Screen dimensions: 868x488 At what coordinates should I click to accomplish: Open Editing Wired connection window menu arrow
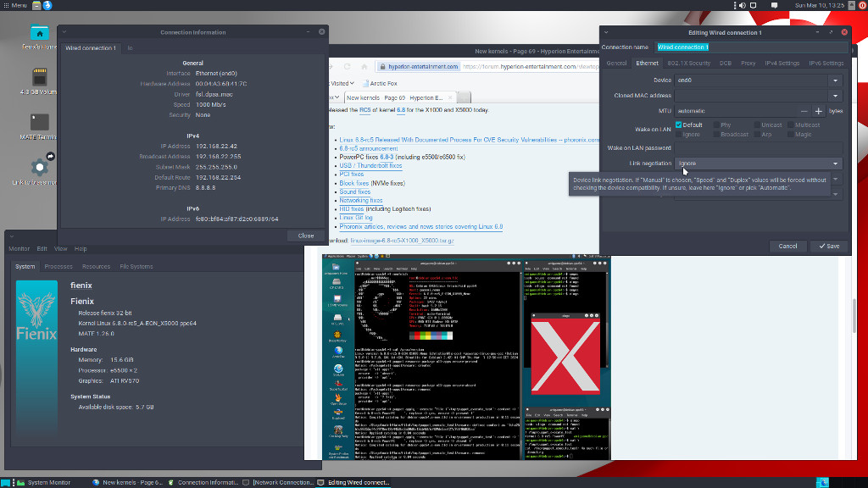[606, 33]
